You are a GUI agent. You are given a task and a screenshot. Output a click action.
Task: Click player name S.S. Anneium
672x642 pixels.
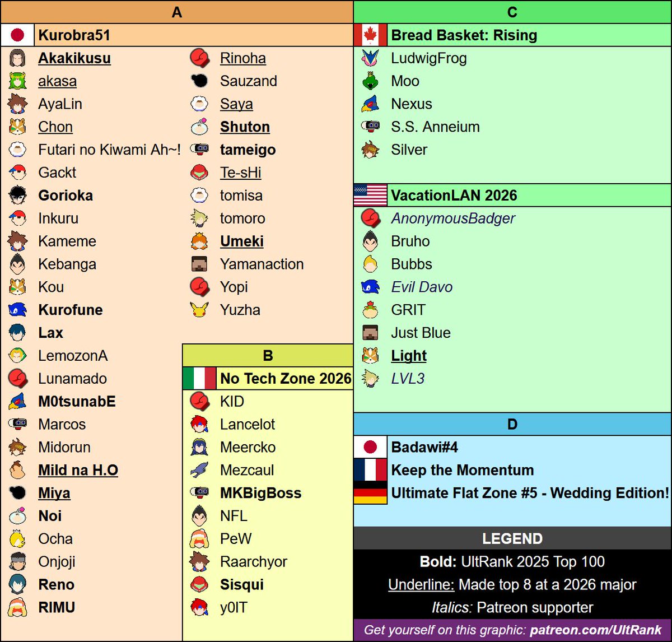tap(435, 127)
